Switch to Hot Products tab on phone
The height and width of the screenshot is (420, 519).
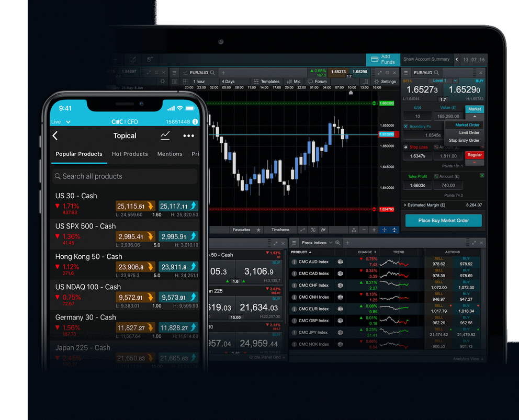[x=130, y=154]
